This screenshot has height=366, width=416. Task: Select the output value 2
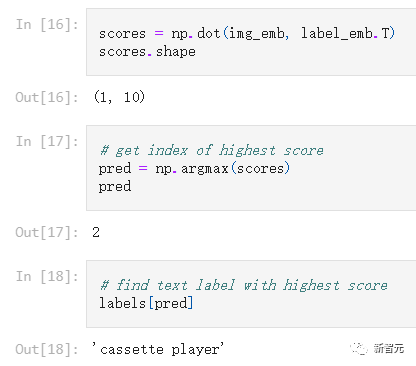[x=96, y=232]
